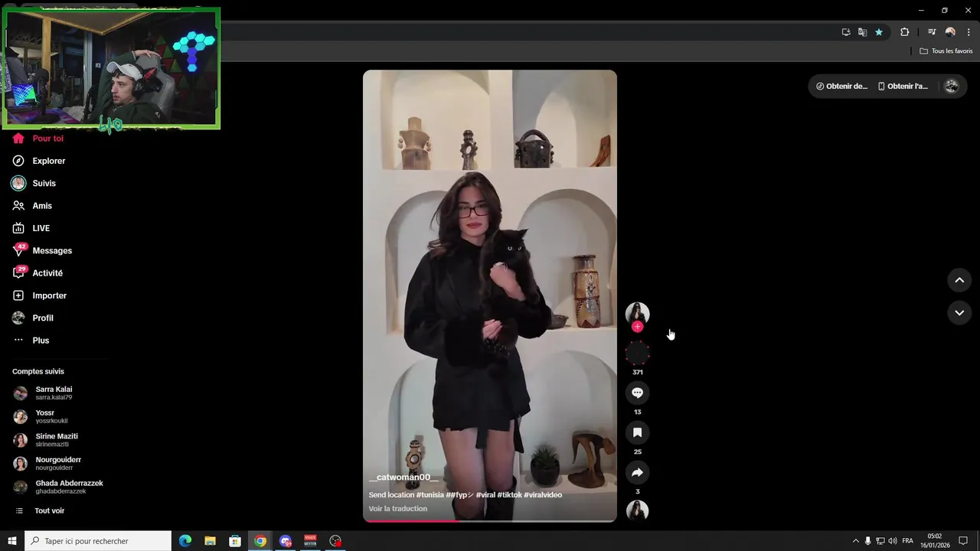This screenshot has width=980, height=551.
Task: Click the translate page icon in address bar
Action: [862, 32]
